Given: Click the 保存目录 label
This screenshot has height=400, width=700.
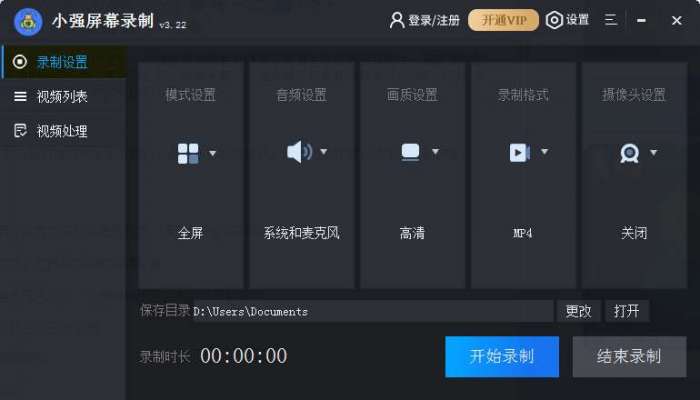Looking at the screenshot, I should 165,310.
